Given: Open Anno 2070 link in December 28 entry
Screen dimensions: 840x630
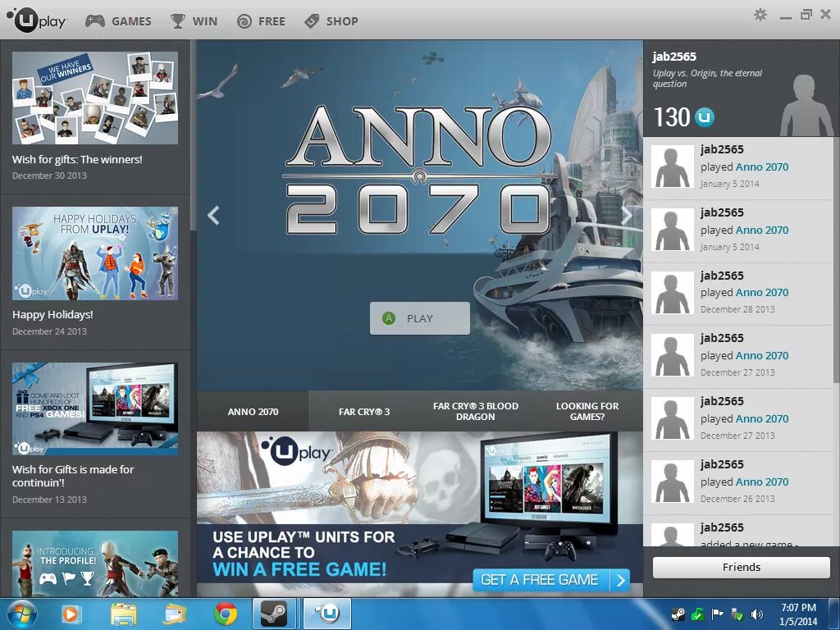Looking at the screenshot, I should coord(762,293).
